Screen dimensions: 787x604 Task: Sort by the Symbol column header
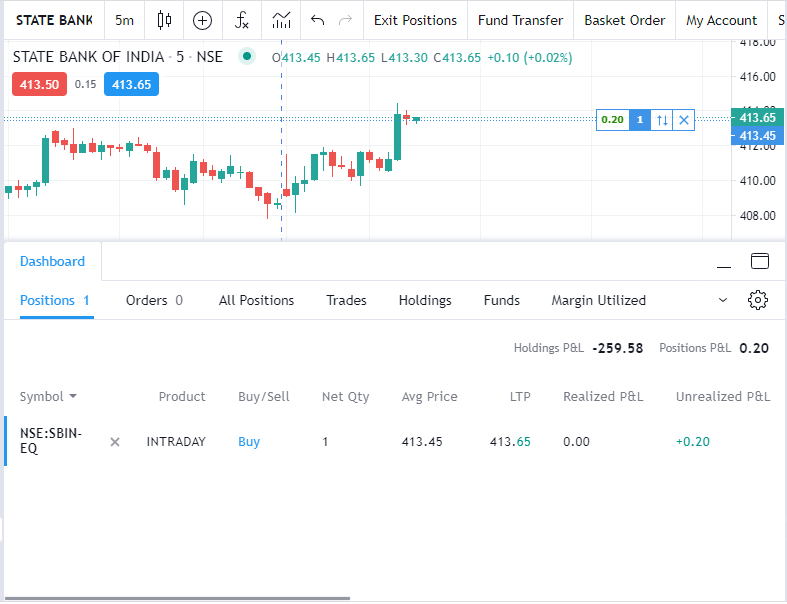pos(48,397)
